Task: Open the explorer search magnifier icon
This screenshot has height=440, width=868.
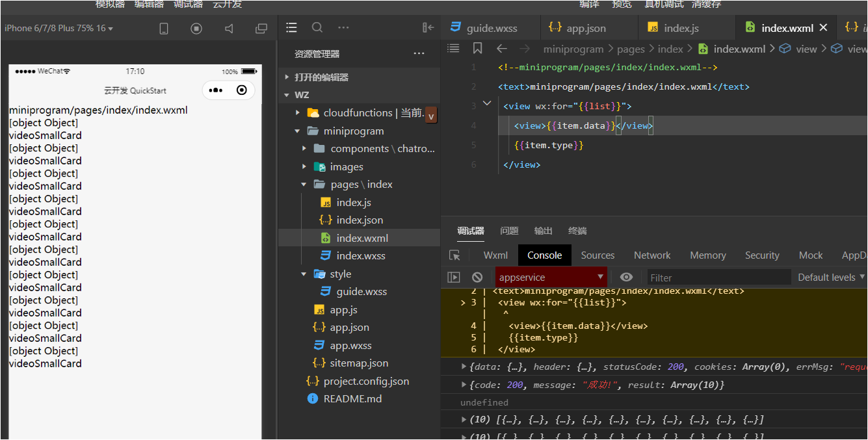Action: [x=317, y=27]
